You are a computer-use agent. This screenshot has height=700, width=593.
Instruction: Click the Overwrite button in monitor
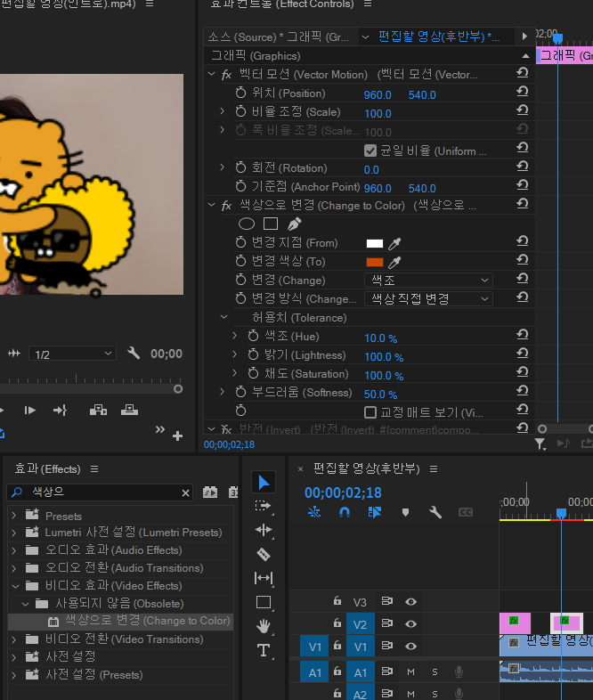129,410
